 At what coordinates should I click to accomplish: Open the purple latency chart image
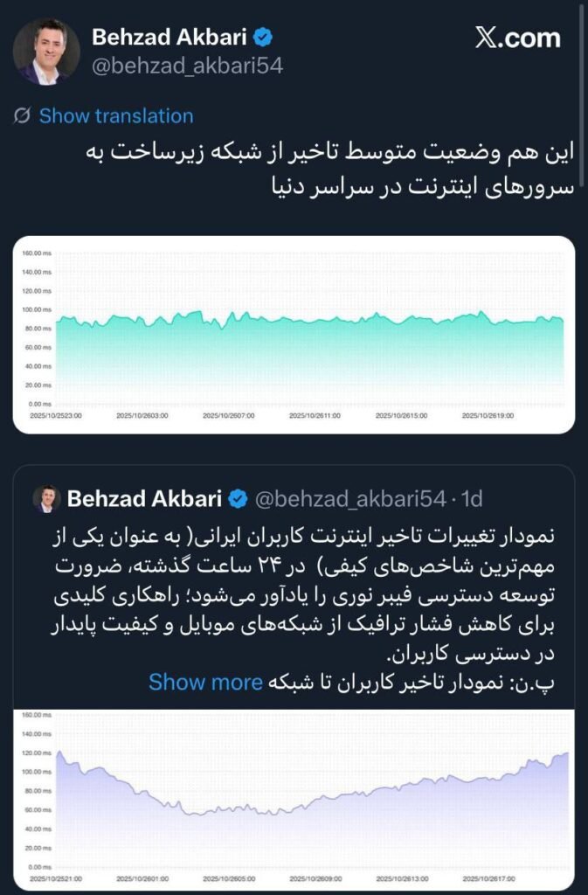click(x=294, y=797)
